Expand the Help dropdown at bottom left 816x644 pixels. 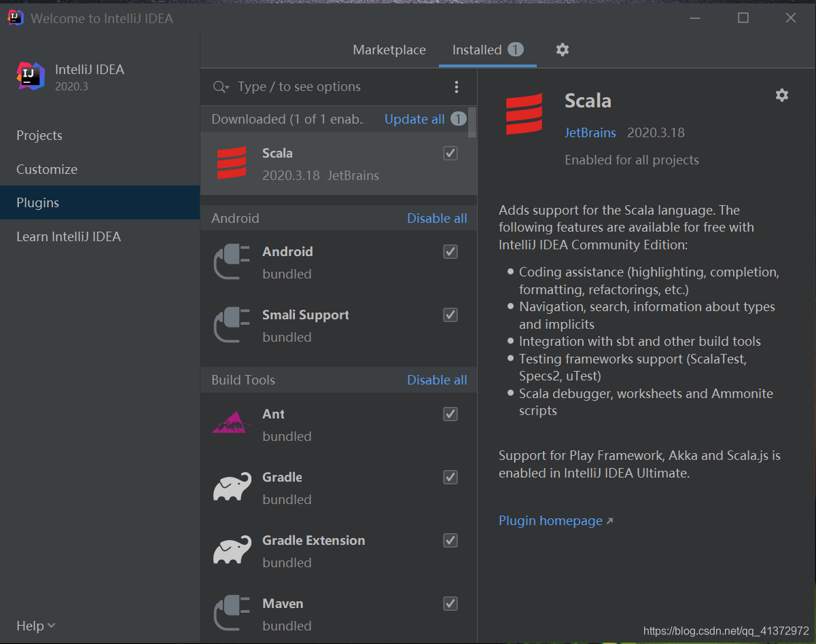click(36, 626)
